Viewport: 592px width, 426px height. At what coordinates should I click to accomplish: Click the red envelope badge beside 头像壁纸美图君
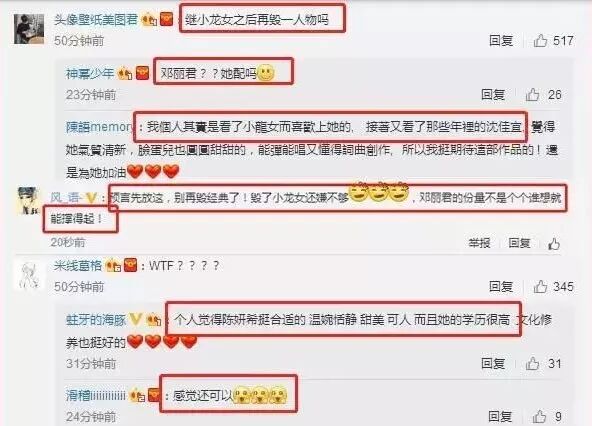pos(166,19)
